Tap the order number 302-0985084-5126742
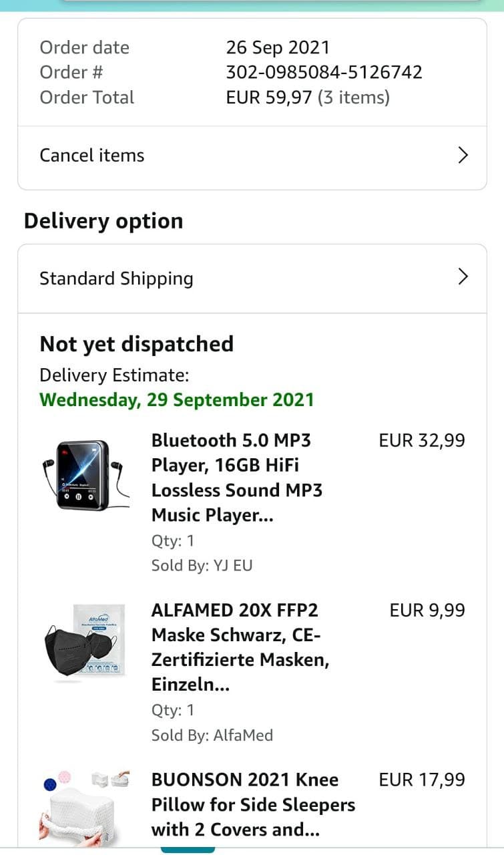Viewport: 504px width, 855px height. coord(324,72)
